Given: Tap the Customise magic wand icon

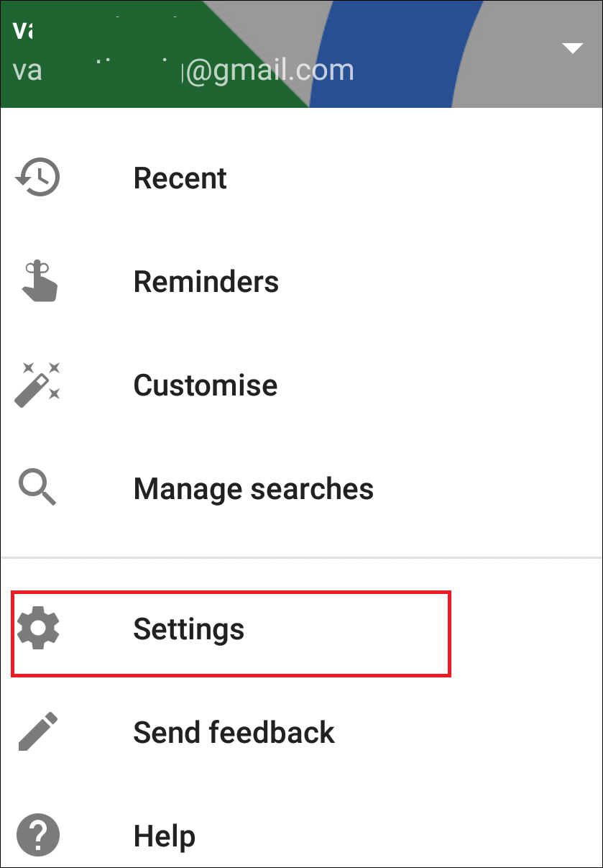Looking at the screenshot, I should click(37, 385).
